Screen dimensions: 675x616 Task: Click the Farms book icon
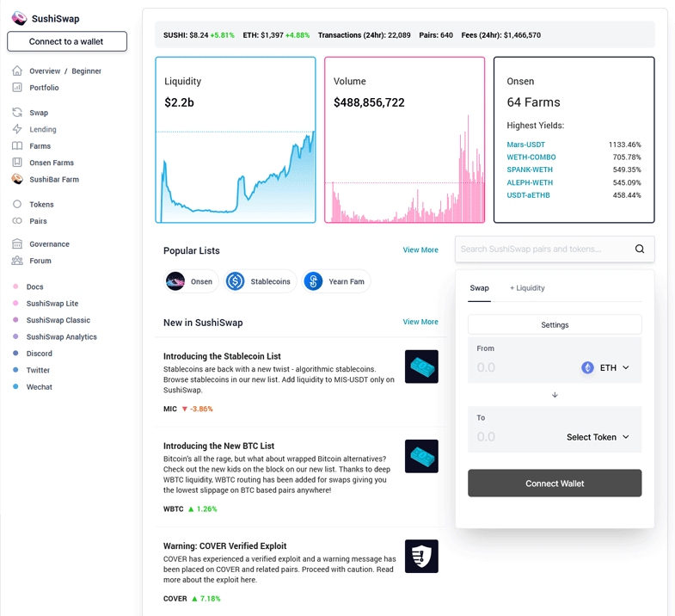pos(17,145)
